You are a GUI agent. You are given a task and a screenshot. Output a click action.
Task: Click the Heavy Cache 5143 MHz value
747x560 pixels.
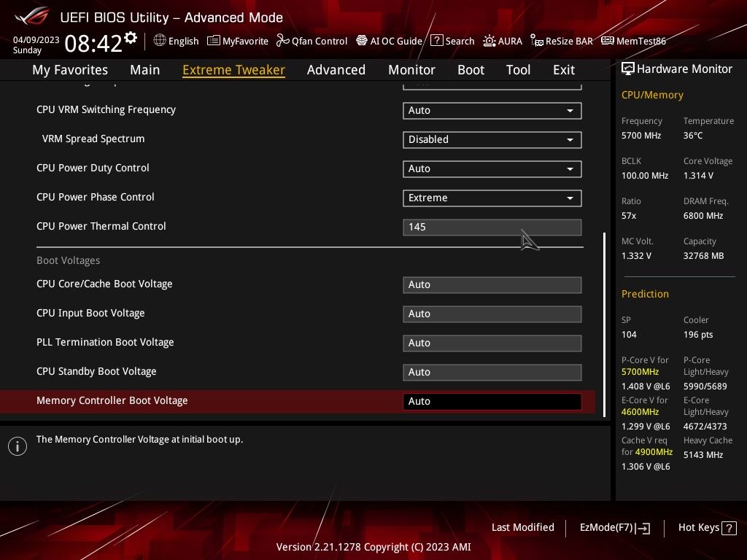[703, 455]
